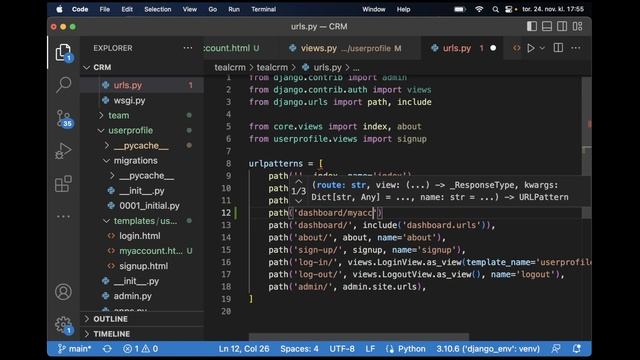
Task: Change indentation via Spaces: 4
Action: [x=299, y=349]
